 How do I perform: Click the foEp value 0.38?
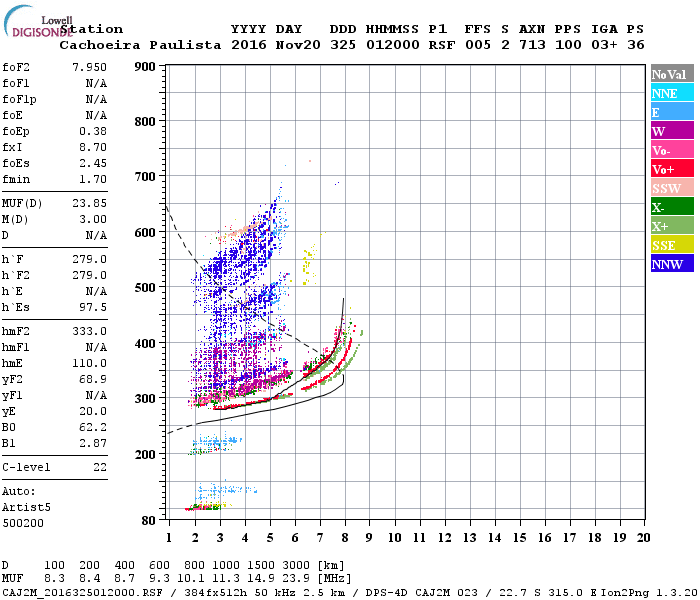point(93,131)
